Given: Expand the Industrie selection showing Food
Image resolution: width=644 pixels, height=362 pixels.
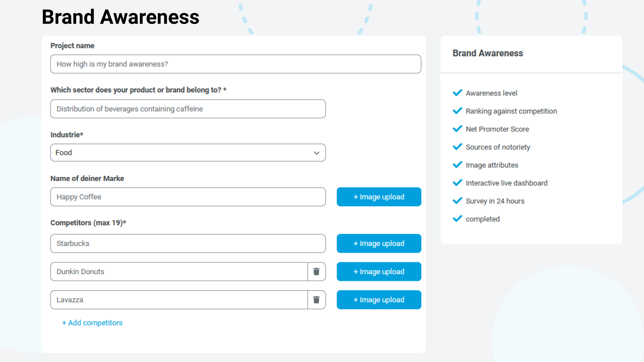Looking at the screenshot, I should [x=188, y=153].
